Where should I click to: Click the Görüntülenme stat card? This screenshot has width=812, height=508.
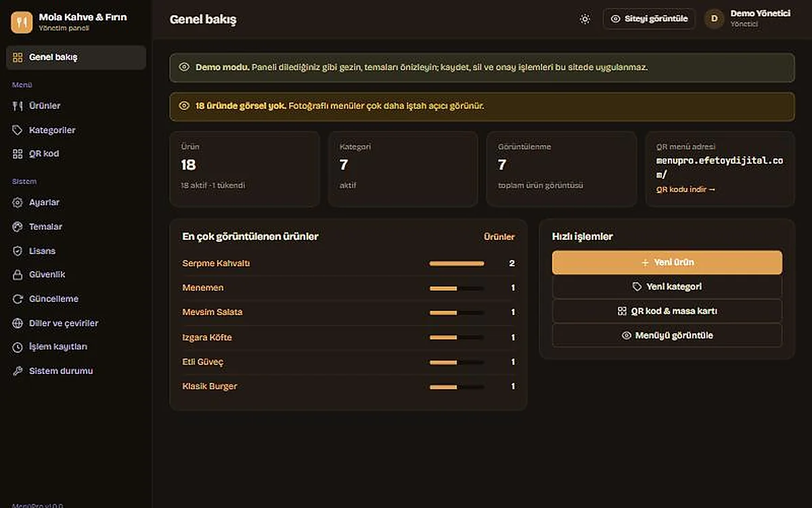[x=562, y=169]
